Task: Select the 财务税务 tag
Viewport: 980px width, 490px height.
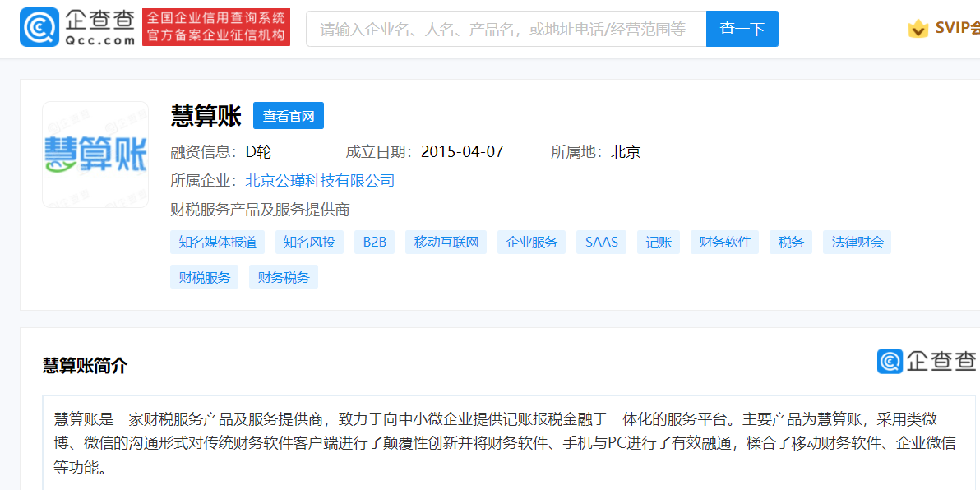Action: pos(283,277)
